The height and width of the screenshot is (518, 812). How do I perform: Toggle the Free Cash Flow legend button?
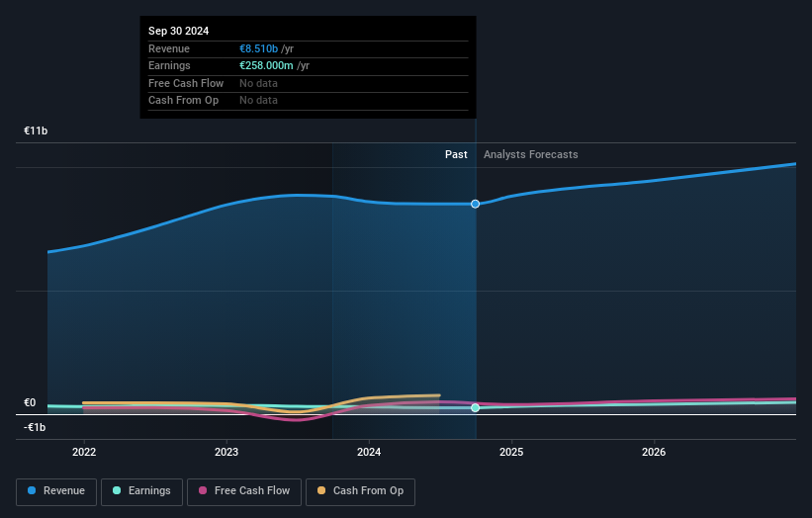point(244,491)
